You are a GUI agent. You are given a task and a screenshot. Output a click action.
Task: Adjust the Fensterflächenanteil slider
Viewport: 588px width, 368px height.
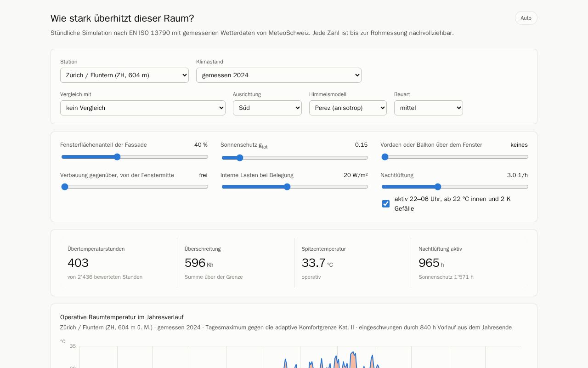[x=135, y=157]
